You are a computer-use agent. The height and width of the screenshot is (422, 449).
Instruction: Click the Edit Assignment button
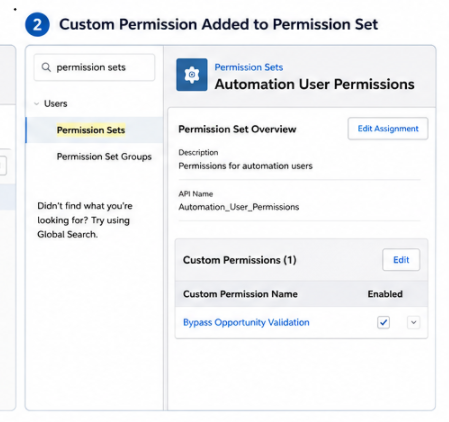point(388,129)
